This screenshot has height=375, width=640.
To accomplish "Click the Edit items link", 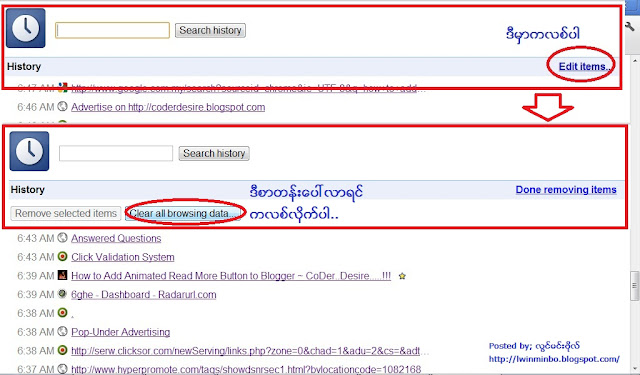I will point(584,67).
